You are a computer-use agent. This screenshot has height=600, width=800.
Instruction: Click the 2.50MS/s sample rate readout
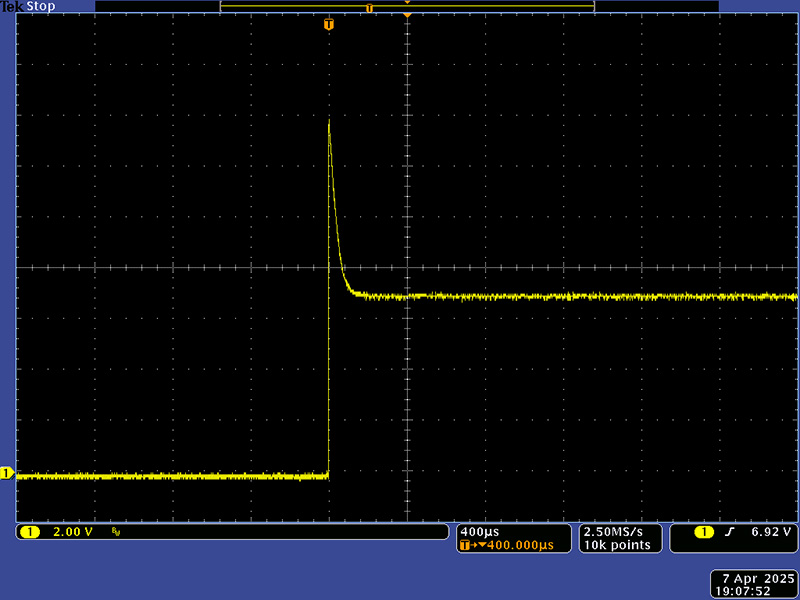(x=614, y=531)
